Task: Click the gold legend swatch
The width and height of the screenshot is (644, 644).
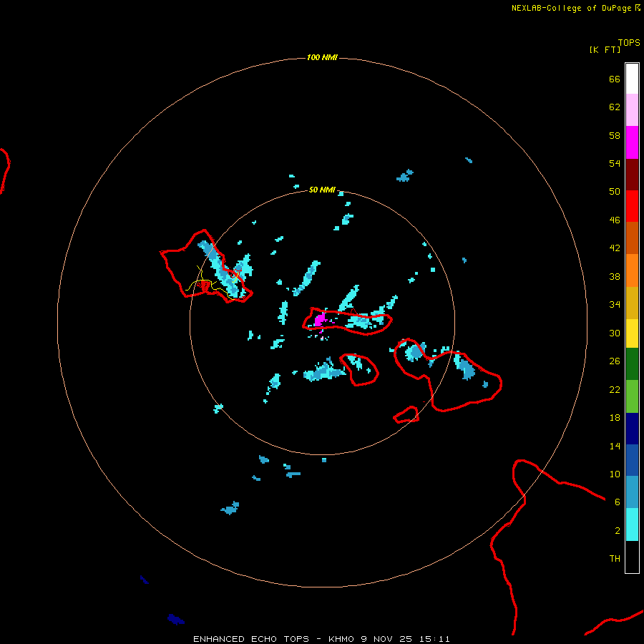Action: (632, 303)
